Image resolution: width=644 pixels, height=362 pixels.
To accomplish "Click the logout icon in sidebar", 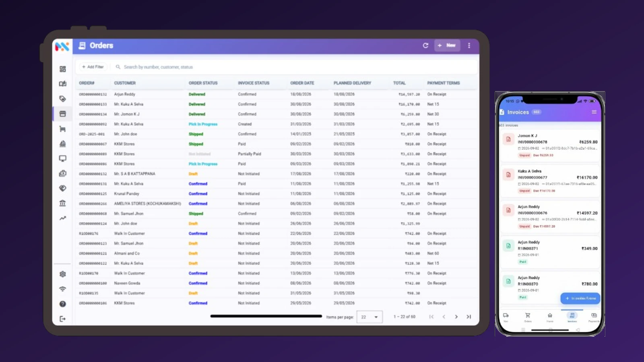I will (x=62, y=319).
